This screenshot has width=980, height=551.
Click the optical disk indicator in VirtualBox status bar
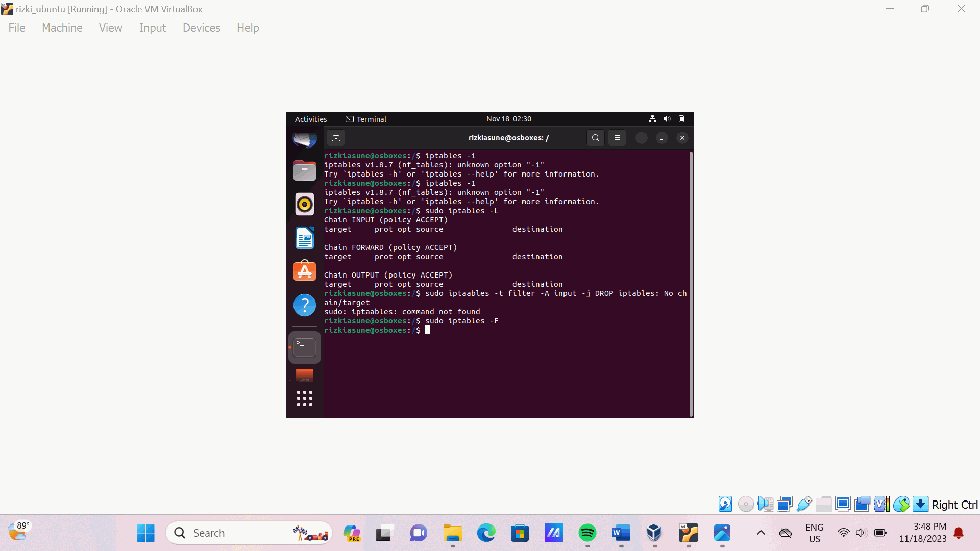[x=746, y=504]
